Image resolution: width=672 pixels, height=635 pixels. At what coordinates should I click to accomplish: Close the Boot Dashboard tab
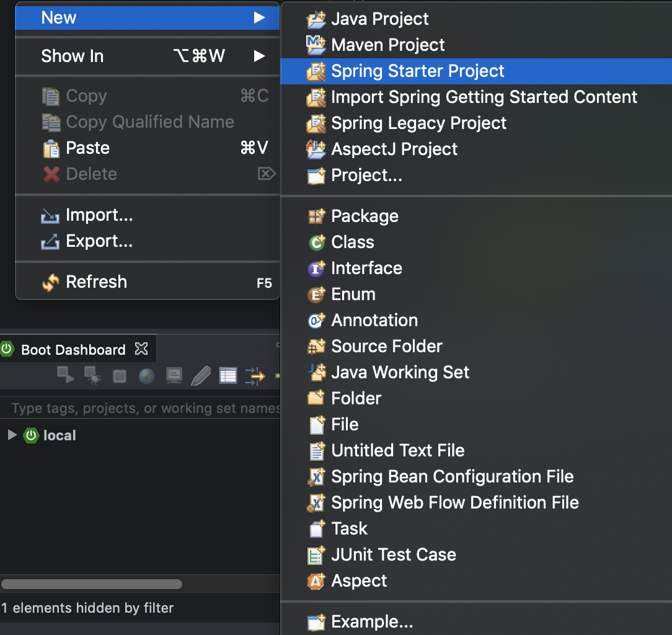point(141,349)
